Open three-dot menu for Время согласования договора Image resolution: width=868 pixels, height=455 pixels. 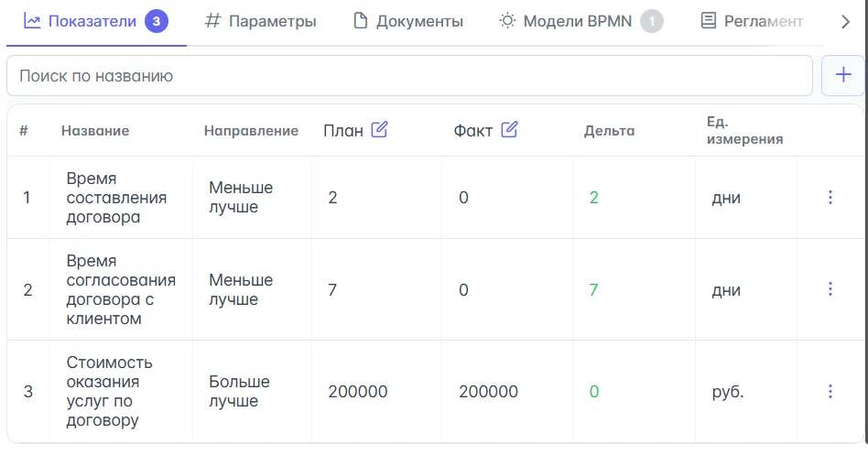point(830,289)
